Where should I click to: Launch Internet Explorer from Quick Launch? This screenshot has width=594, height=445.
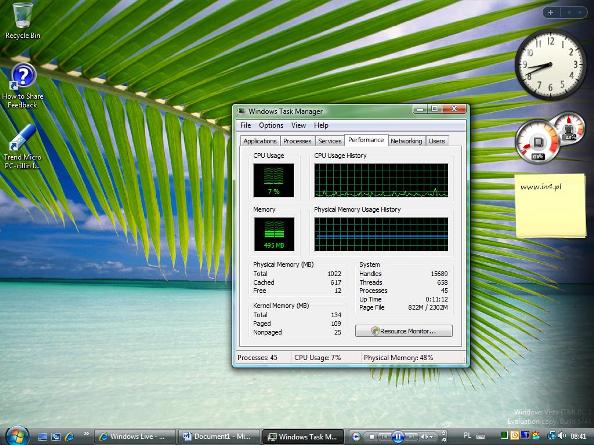pos(69,437)
